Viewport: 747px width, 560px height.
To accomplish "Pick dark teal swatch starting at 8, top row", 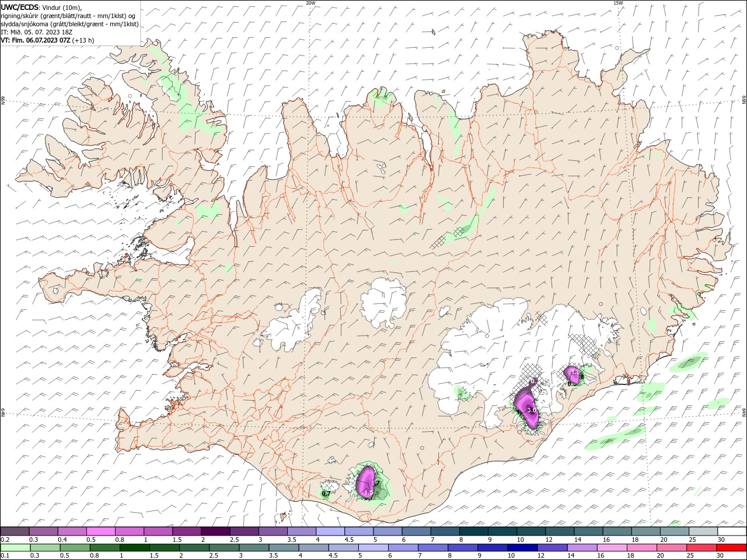I will click(473, 531).
